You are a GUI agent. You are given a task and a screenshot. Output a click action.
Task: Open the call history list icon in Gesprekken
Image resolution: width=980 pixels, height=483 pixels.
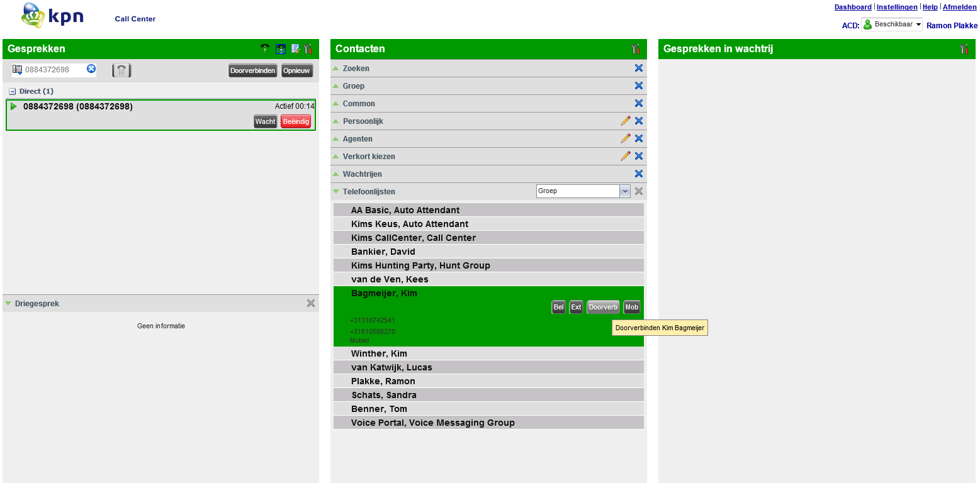pos(295,48)
